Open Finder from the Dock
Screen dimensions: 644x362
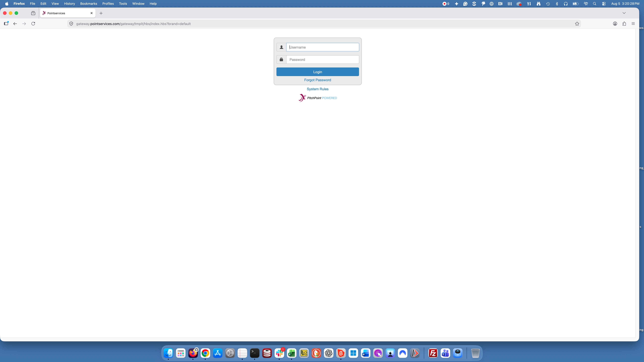point(168,353)
